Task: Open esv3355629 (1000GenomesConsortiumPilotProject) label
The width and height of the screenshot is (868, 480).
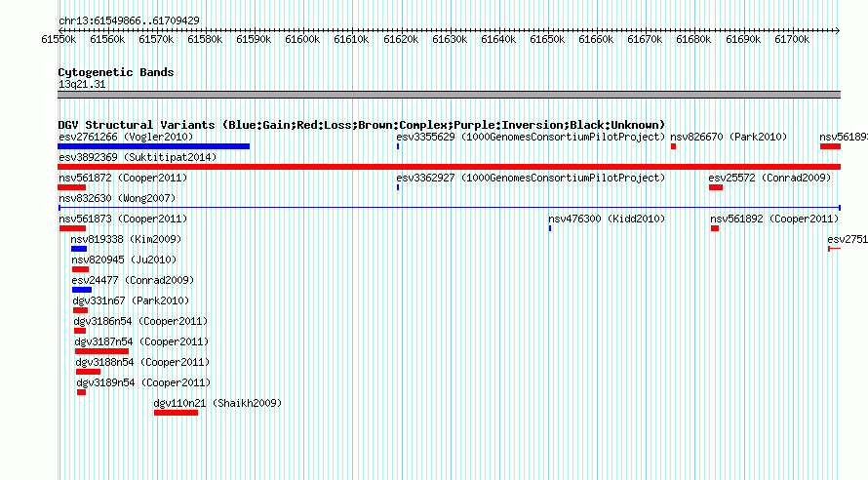Action: pos(531,137)
